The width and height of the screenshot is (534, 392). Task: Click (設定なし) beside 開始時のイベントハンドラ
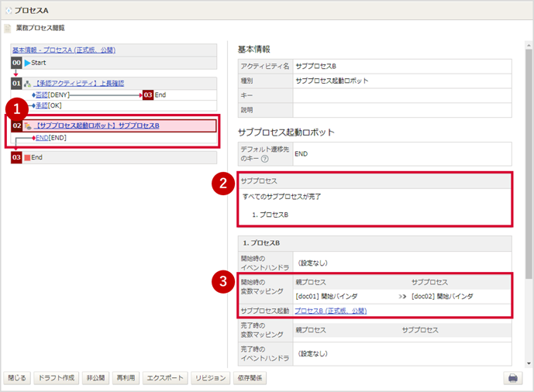[x=312, y=263]
